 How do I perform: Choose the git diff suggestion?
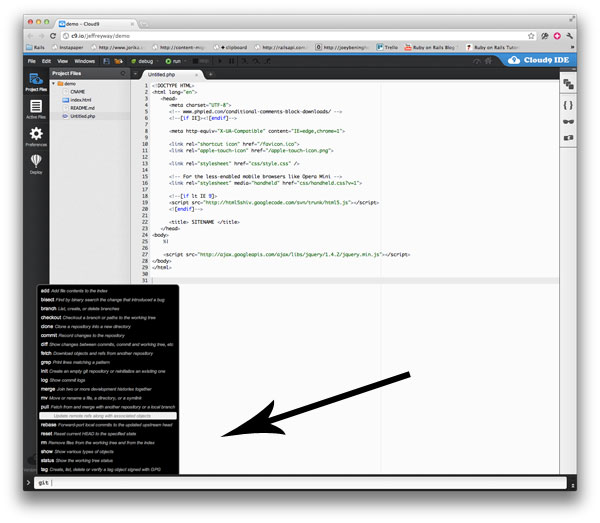pyautogui.click(x=108, y=344)
